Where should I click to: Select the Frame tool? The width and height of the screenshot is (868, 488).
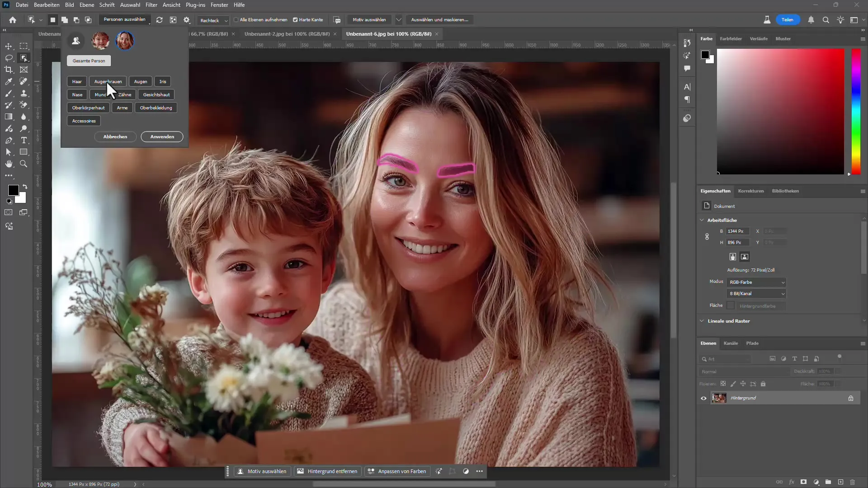coord(24,70)
